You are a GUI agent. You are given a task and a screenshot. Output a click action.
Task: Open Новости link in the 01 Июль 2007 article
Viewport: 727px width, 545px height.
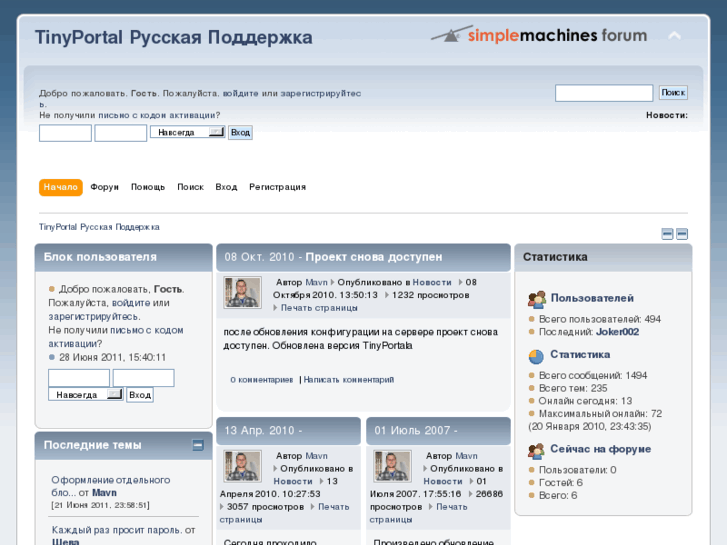tap(443, 481)
